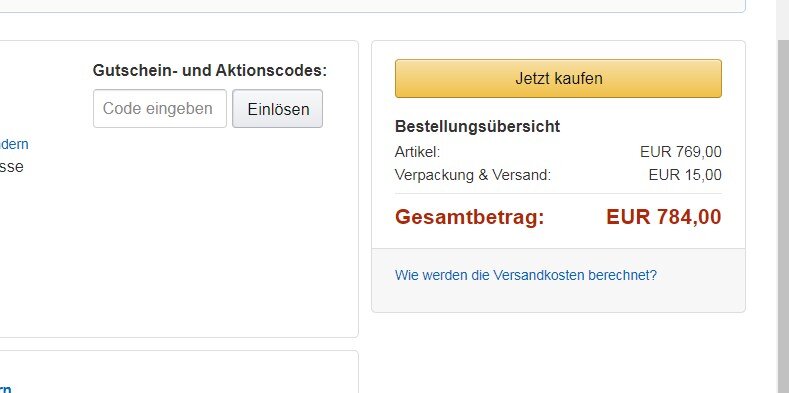Click the empty card below the voucher panel
This screenshot has width=789, height=393.
click(x=179, y=372)
